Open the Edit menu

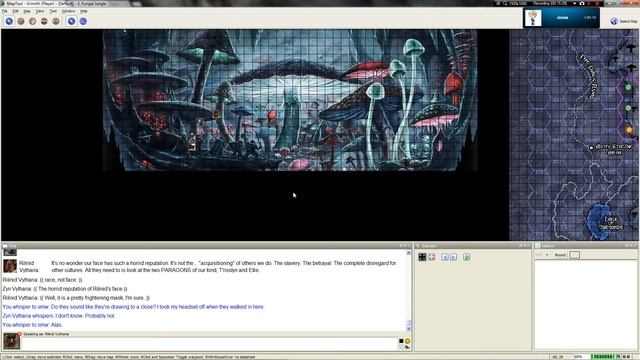tap(16, 11)
